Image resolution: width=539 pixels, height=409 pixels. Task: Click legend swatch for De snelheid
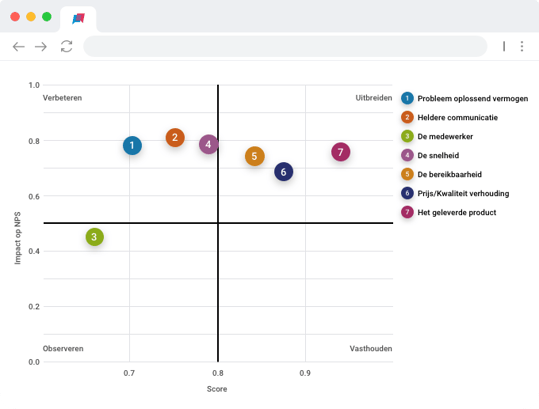coord(407,155)
